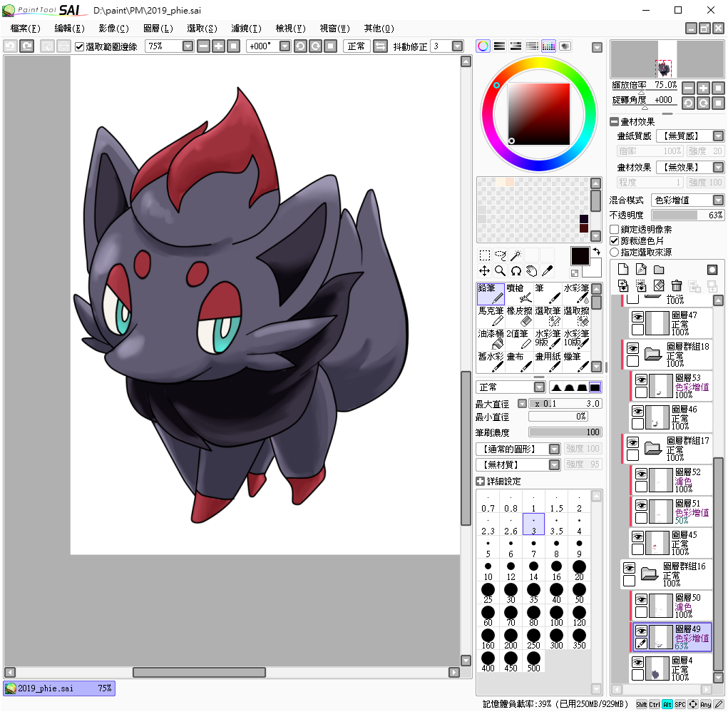
Task: Flip the canvas view horizontally
Action: pos(380,46)
